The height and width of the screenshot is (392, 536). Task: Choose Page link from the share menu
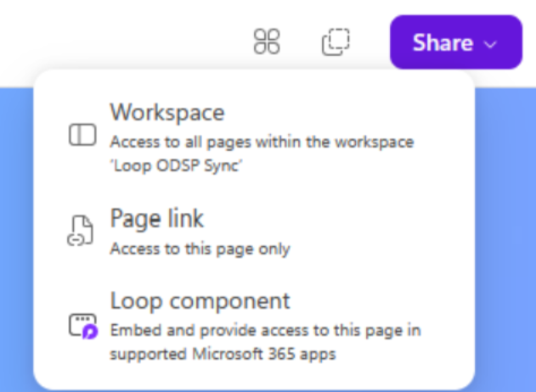[157, 219]
